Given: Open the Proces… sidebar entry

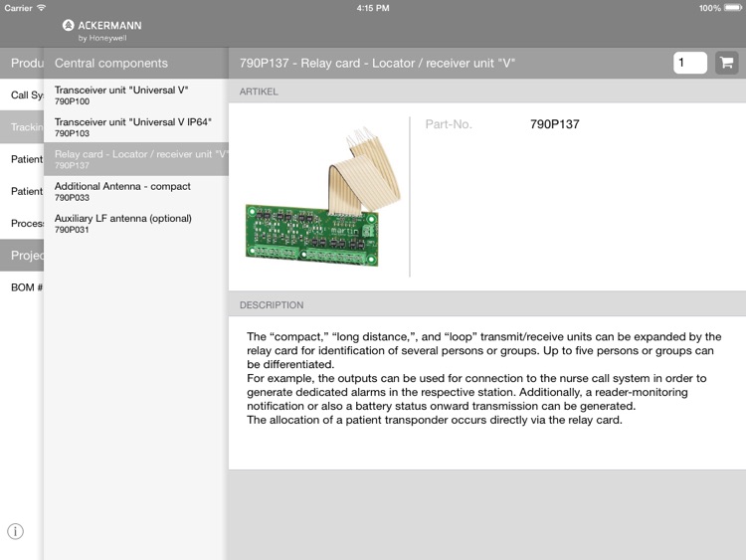Looking at the screenshot, I should 22,223.
